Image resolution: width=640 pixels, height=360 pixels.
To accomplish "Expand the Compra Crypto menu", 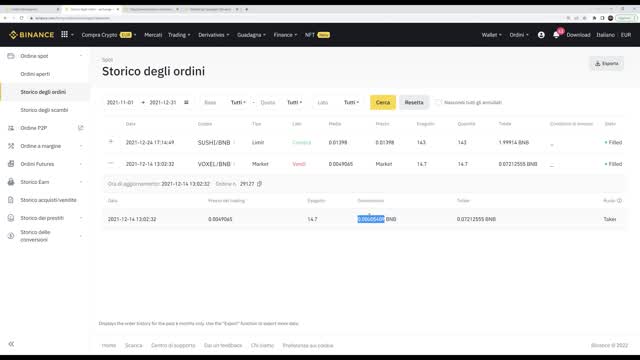I will pyautogui.click(x=109, y=35).
